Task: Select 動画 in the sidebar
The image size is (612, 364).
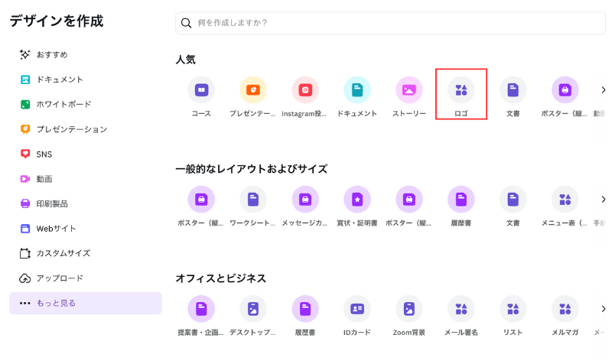Action: [x=44, y=179]
